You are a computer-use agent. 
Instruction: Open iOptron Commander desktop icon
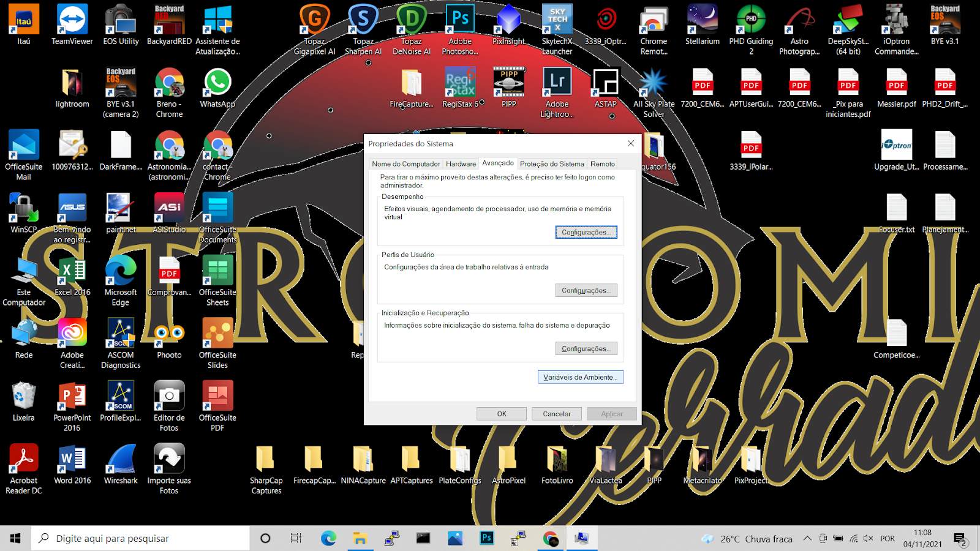point(897,29)
